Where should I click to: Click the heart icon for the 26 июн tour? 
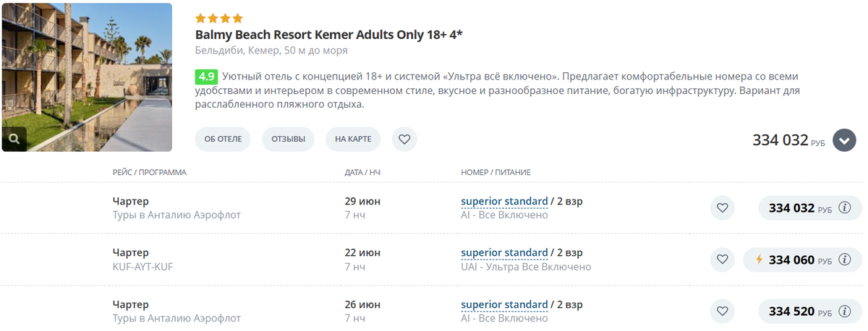[x=722, y=311]
